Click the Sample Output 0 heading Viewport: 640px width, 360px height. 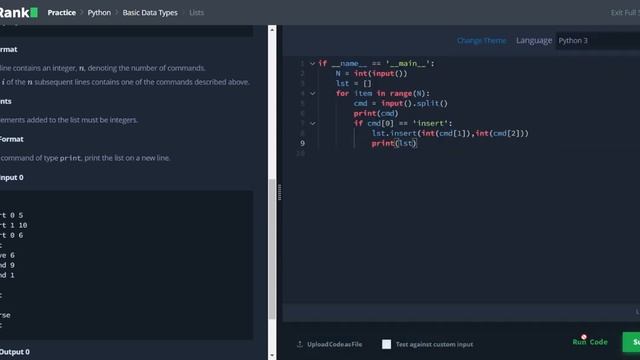tap(15, 352)
